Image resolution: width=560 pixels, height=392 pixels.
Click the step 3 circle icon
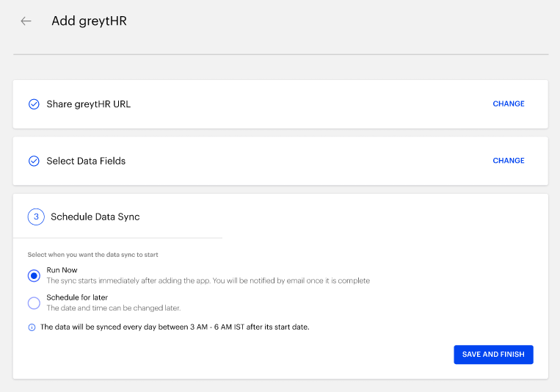click(36, 217)
